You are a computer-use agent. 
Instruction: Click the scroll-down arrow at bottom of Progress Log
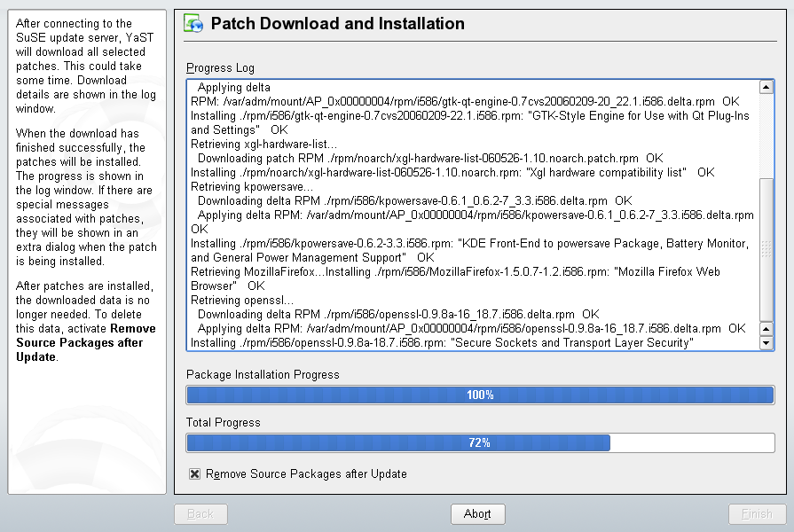click(x=766, y=342)
